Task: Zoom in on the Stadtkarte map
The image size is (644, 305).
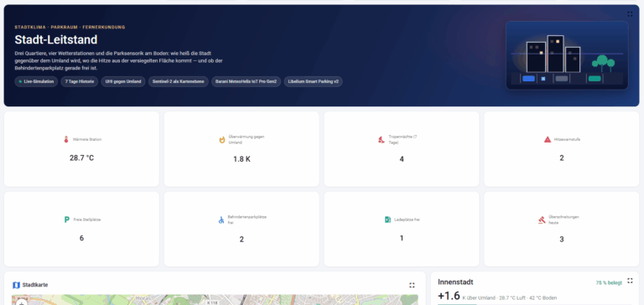Action: (21, 303)
